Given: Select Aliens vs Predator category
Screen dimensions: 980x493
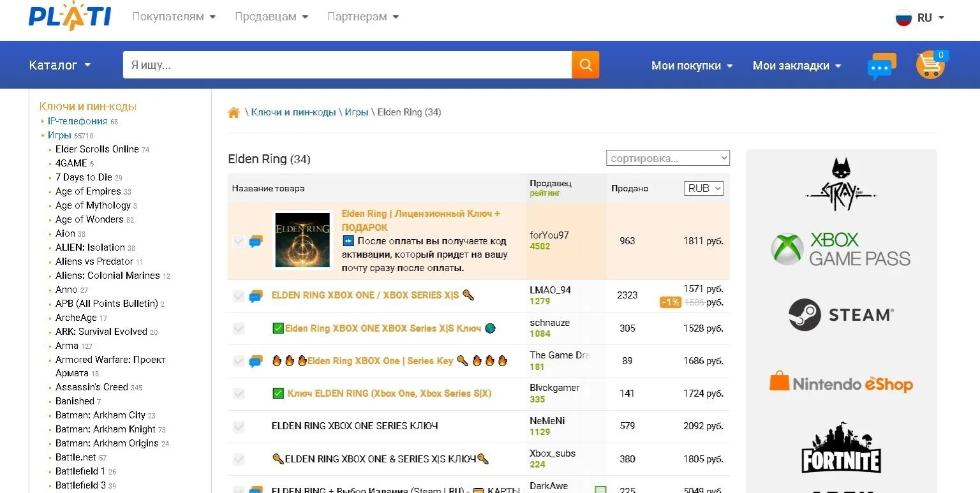Looking at the screenshot, I should point(94,261).
